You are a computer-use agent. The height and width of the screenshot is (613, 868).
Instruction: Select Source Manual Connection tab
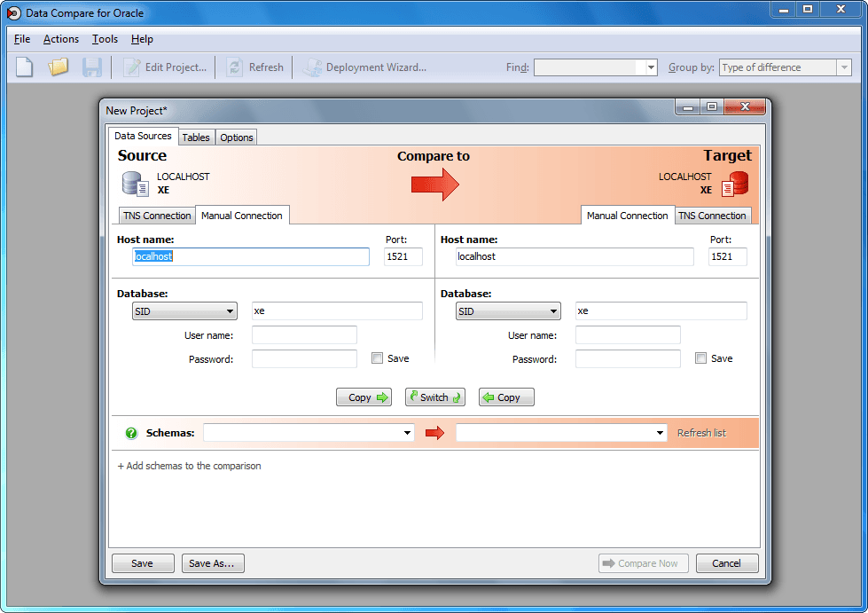(x=242, y=216)
